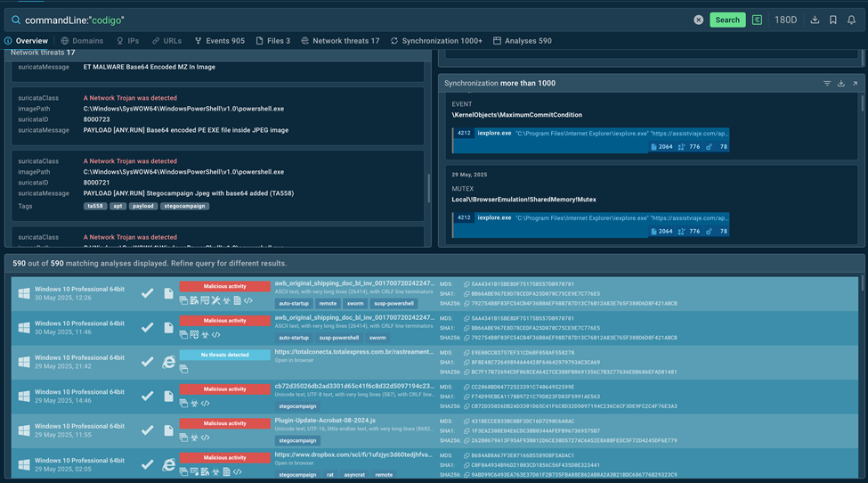Click the Windows logo on the 11:55 analysis
This screenshot has width=868, height=483.
pos(24,430)
